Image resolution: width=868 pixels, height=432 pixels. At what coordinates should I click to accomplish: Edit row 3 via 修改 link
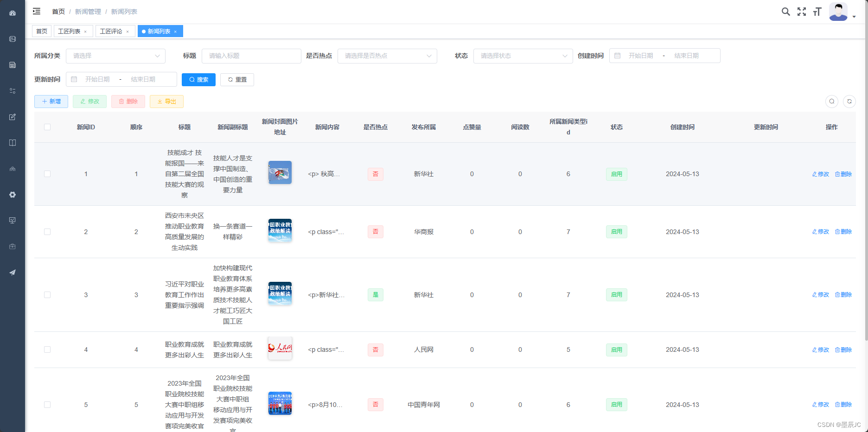(x=821, y=295)
